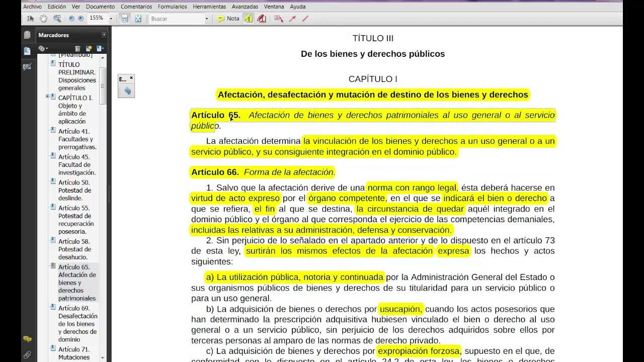Screen dimensions: 644x362
Task: Open the attachments paperclip panel
Action: tap(27, 354)
